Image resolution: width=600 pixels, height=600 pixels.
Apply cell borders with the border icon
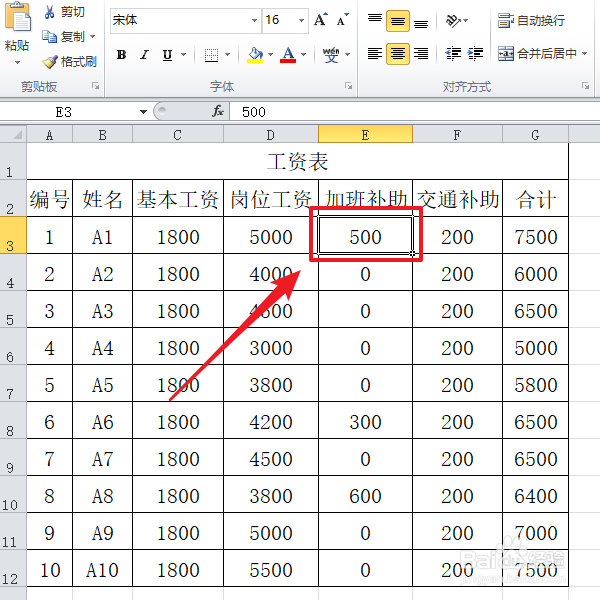[211, 55]
